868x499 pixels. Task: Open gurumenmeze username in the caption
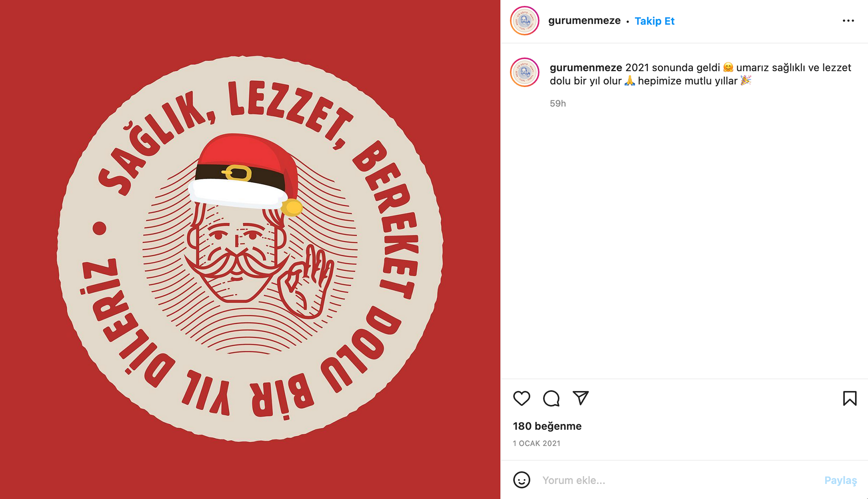[586, 68]
